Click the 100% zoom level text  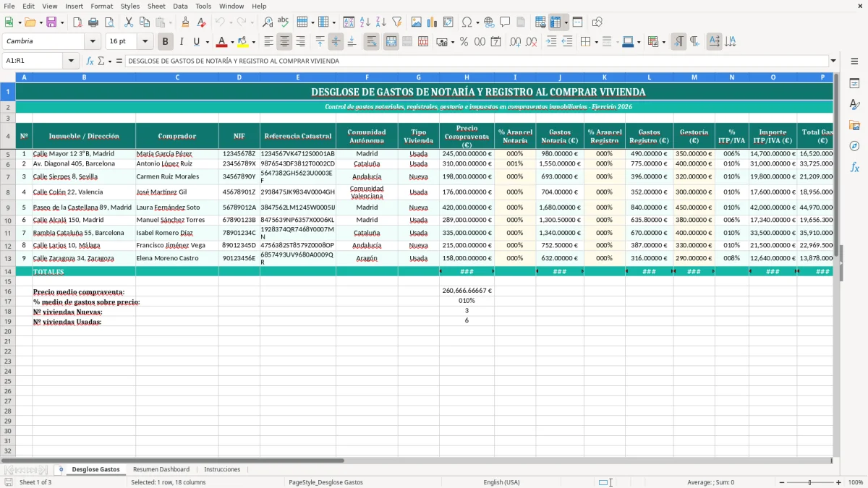click(855, 482)
